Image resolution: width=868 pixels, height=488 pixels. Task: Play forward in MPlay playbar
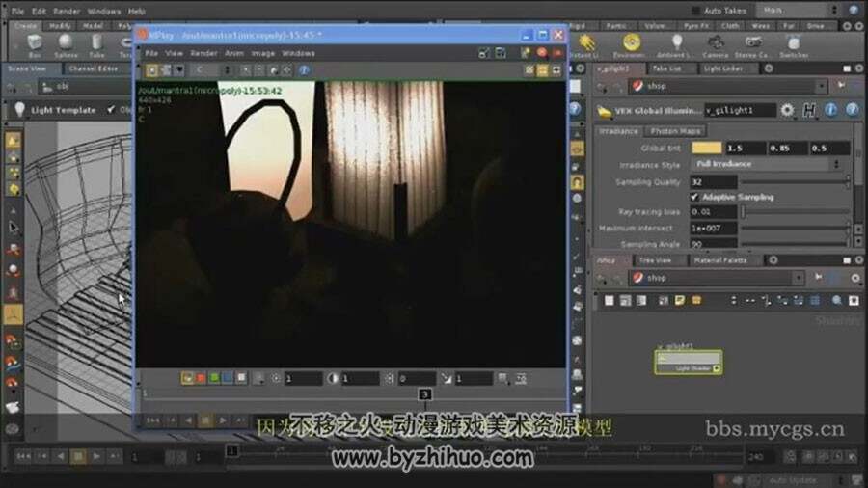click(x=223, y=420)
